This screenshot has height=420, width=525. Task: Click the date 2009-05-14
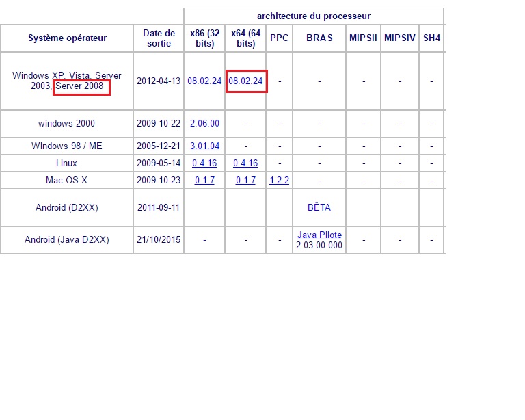coord(159,163)
